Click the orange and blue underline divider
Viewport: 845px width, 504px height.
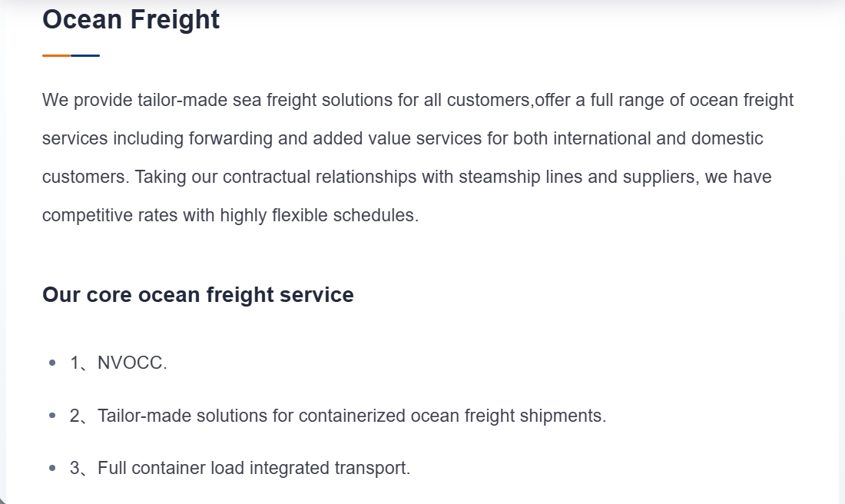(x=71, y=55)
